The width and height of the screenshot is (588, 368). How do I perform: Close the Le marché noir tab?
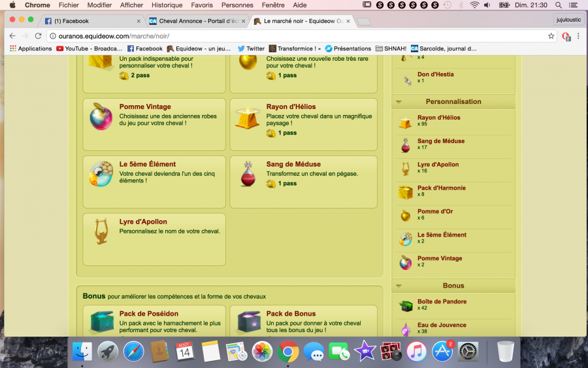click(x=348, y=21)
